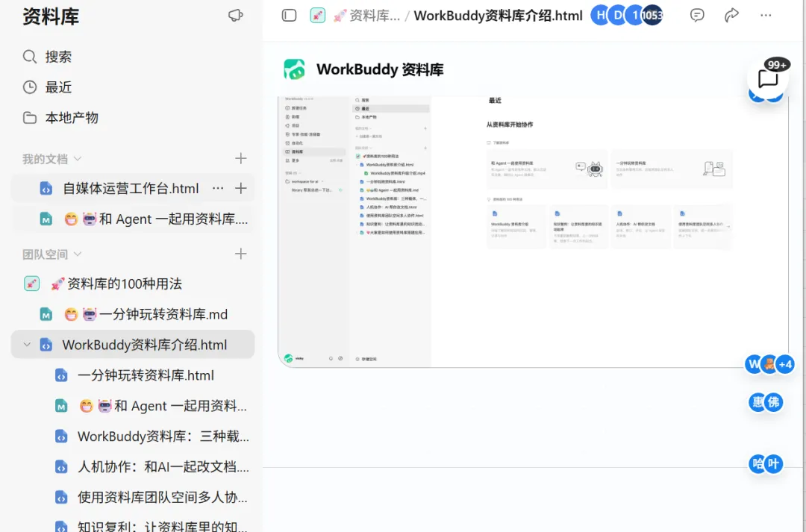The height and width of the screenshot is (532, 806).
Task: Open 人机协作：和AI一起改文档
Action: point(163,467)
